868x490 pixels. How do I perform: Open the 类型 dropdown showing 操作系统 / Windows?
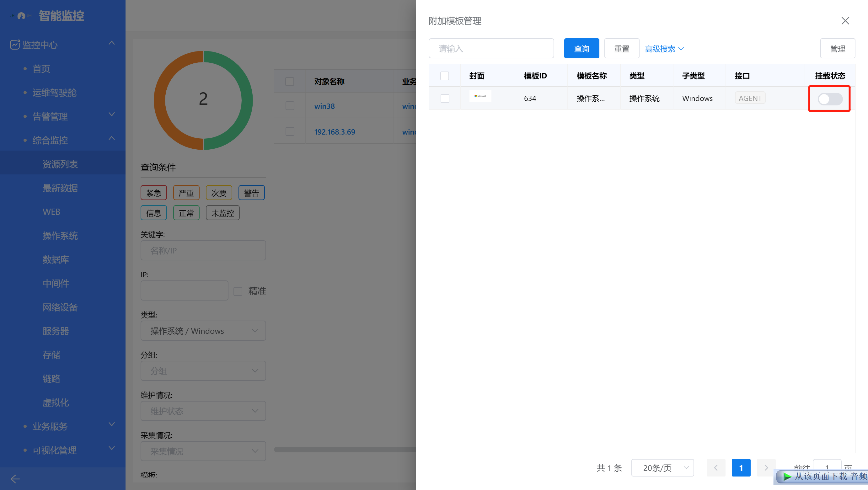(x=203, y=331)
